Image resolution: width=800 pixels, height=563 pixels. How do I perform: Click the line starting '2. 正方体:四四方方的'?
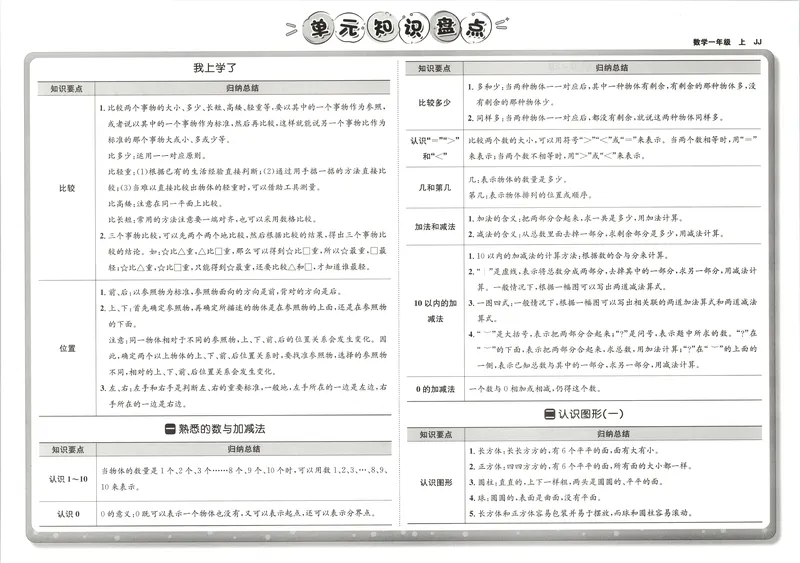[581, 467]
